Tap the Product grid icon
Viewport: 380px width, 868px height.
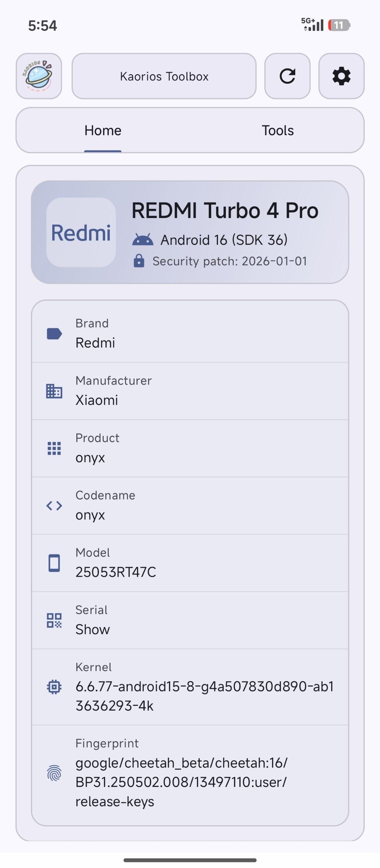coord(54,448)
